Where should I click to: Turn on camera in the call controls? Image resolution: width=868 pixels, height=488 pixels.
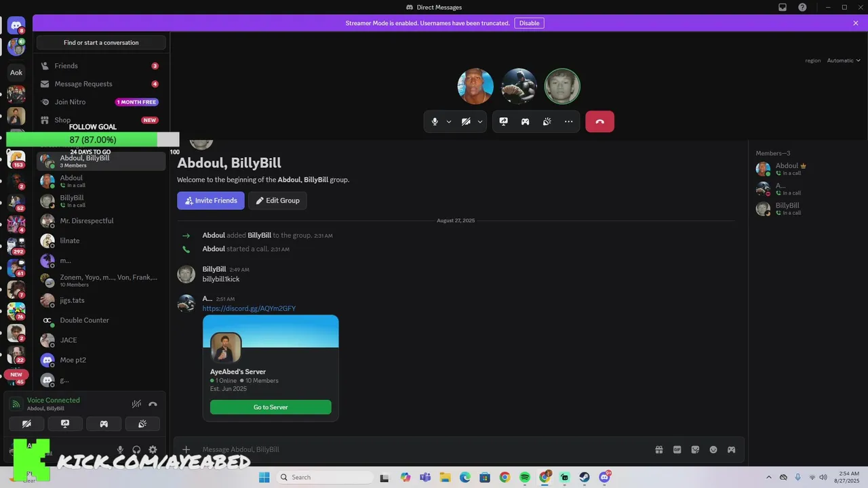point(466,121)
